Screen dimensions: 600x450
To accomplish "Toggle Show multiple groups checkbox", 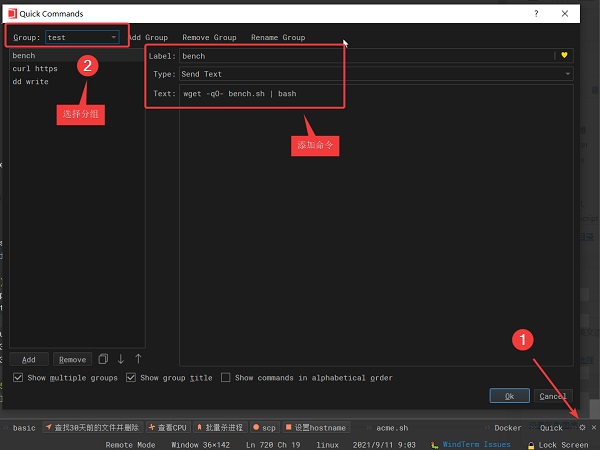I will [18, 378].
